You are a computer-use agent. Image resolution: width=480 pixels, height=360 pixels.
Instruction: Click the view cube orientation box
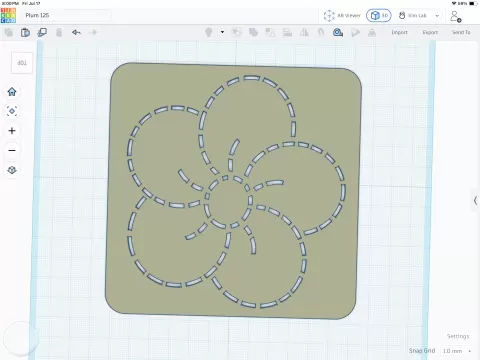point(22,63)
